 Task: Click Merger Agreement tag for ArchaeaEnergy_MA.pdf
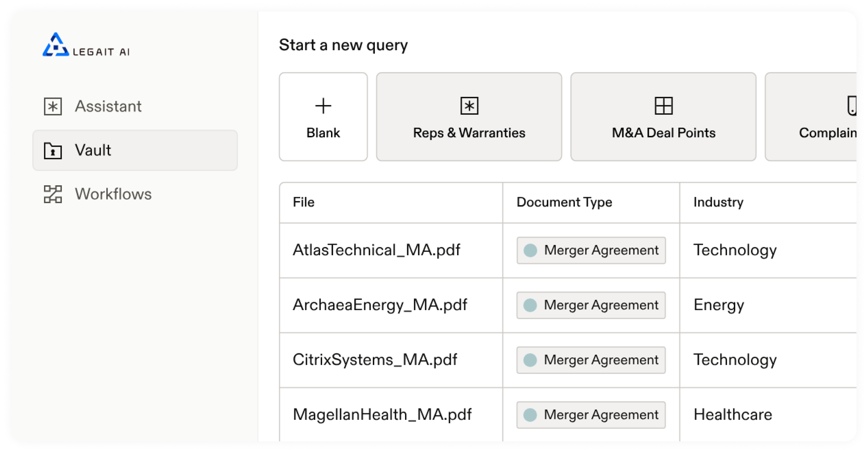tap(591, 305)
